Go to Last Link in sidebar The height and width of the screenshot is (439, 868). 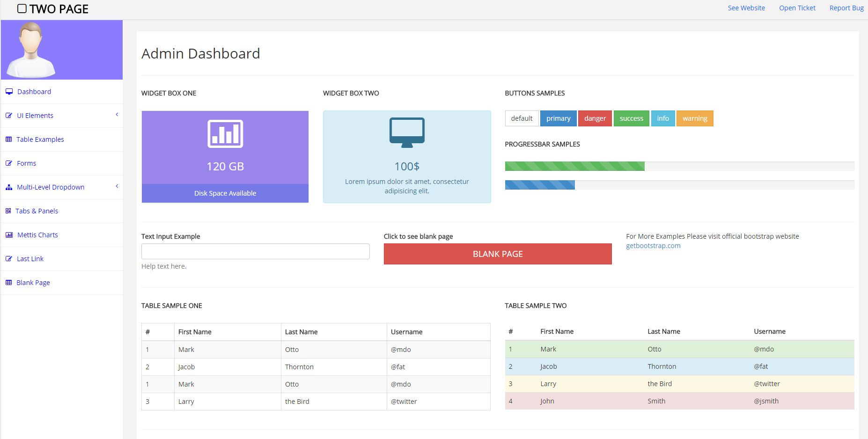[x=30, y=259]
